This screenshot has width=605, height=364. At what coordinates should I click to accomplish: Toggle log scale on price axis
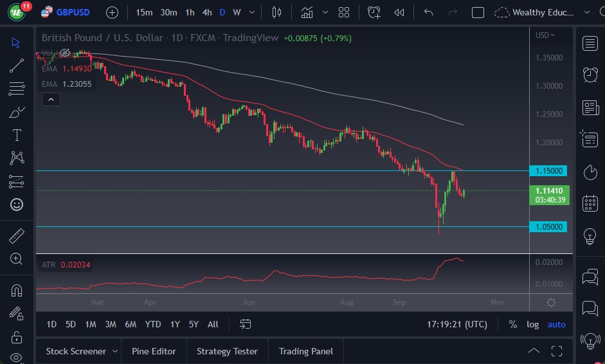coord(532,324)
